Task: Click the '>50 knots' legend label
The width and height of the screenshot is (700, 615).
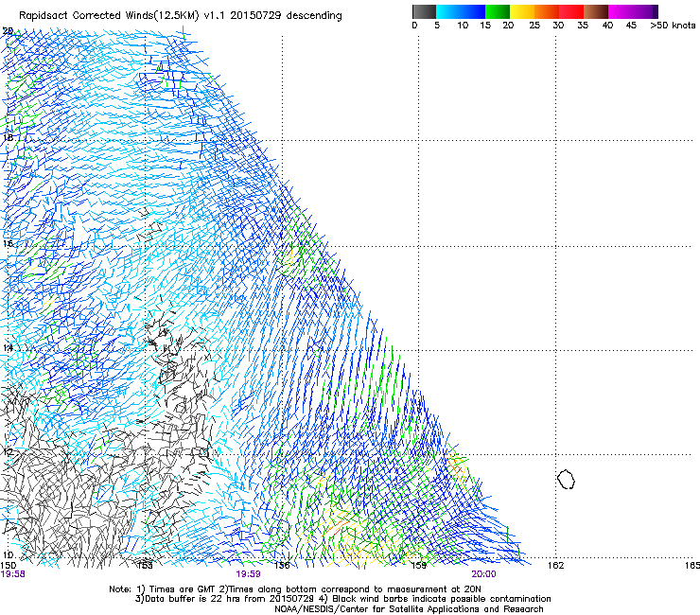Action: click(673, 26)
